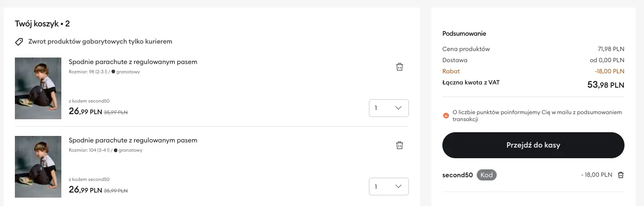Remove size 98 trousers with trash icon
Screen dimensions: 644x206
pos(399,67)
